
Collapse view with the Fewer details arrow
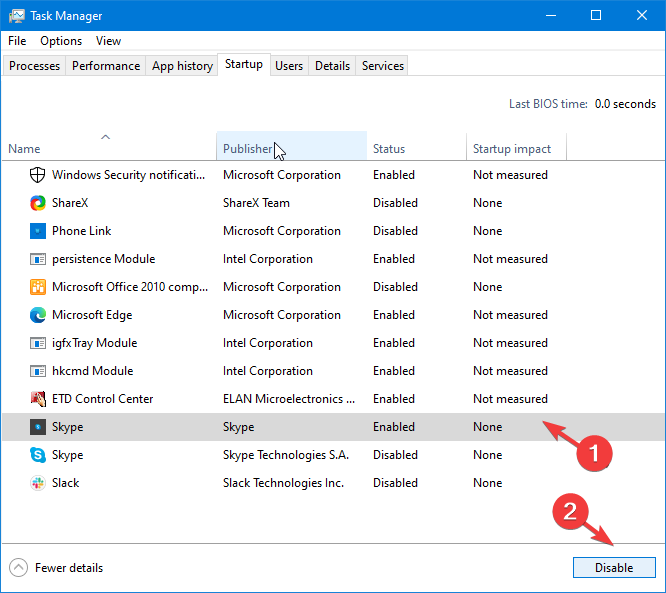(x=18, y=568)
